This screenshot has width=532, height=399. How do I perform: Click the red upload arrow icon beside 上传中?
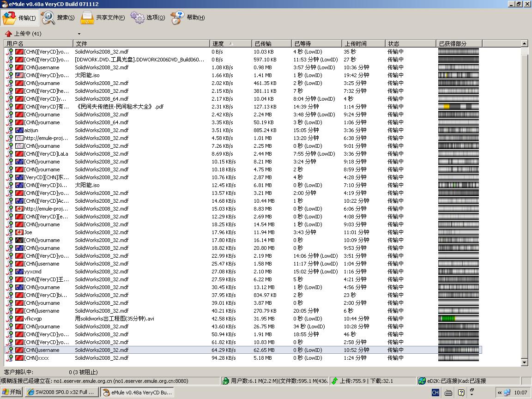[x=8, y=34]
